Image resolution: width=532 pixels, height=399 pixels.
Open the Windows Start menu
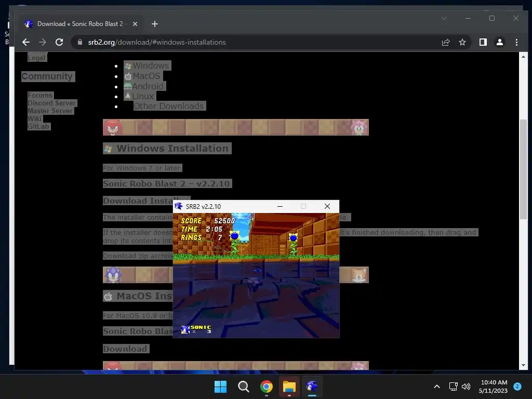(x=220, y=387)
